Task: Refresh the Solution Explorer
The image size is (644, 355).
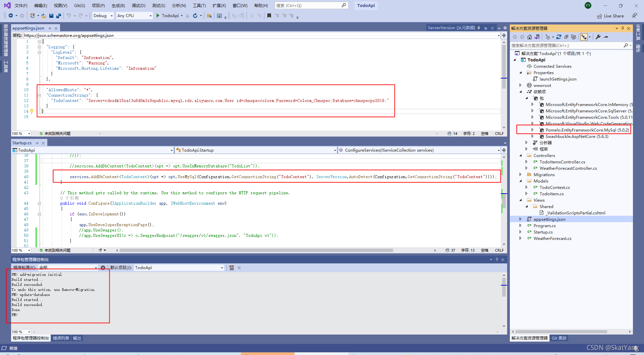Action: point(559,37)
